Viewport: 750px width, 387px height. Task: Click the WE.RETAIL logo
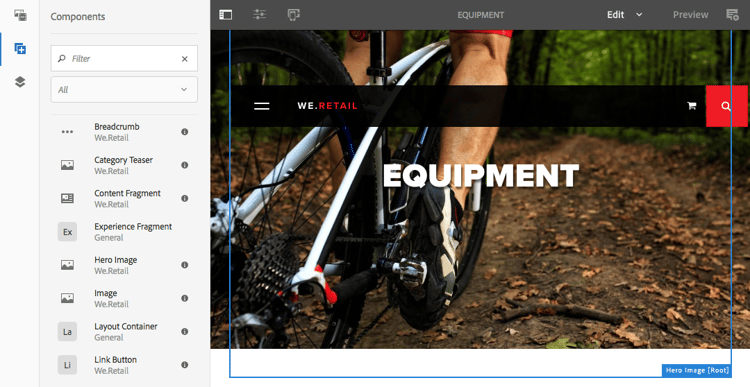tap(327, 106)
